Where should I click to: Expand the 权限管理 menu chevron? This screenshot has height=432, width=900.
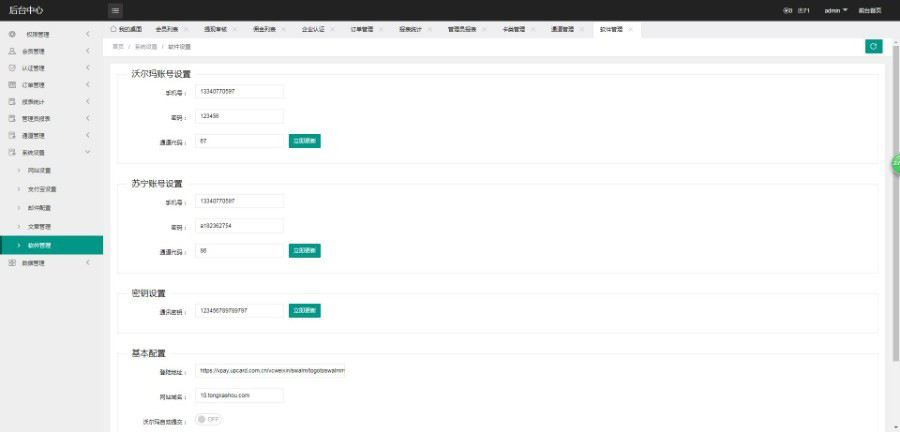[x=88, y=34]
